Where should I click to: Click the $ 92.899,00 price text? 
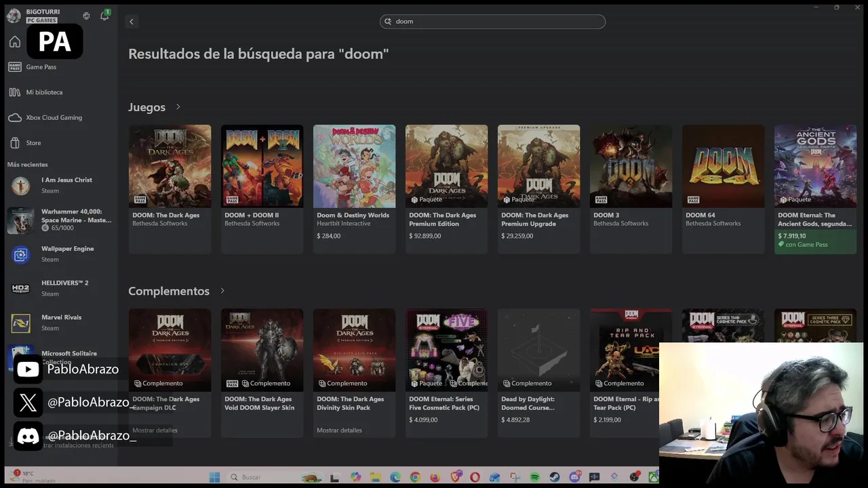[425, 236]
